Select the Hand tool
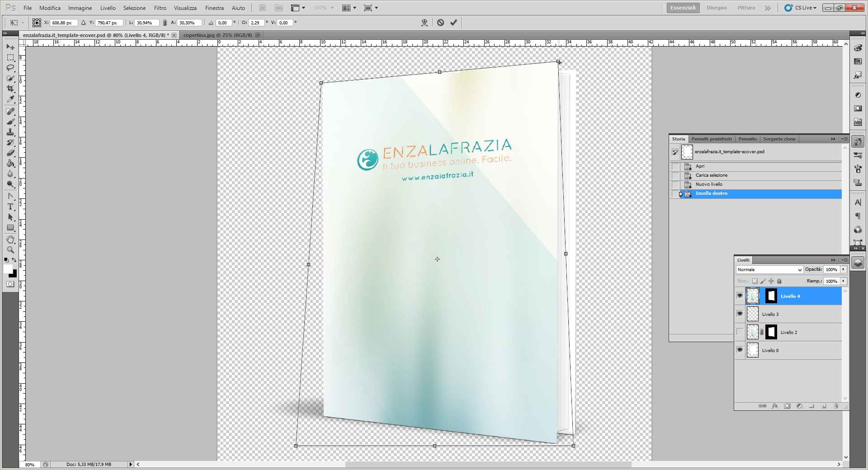Viewport: 868px width, 470px height. click(x=10, y=239)
